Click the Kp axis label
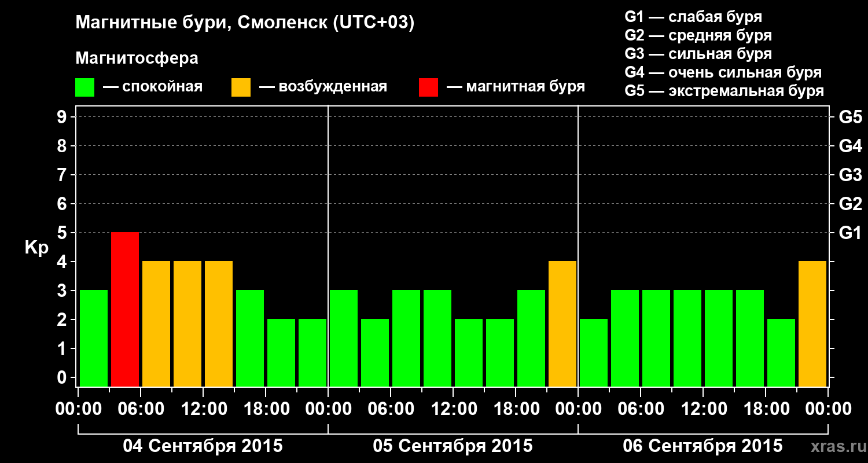The image size is (868, 463). (x=36, y=248)
